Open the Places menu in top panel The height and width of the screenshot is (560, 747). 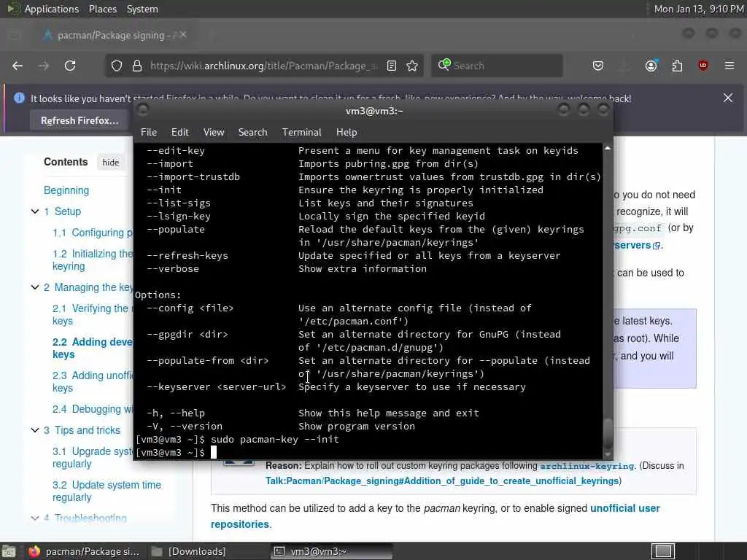[102, 9]
